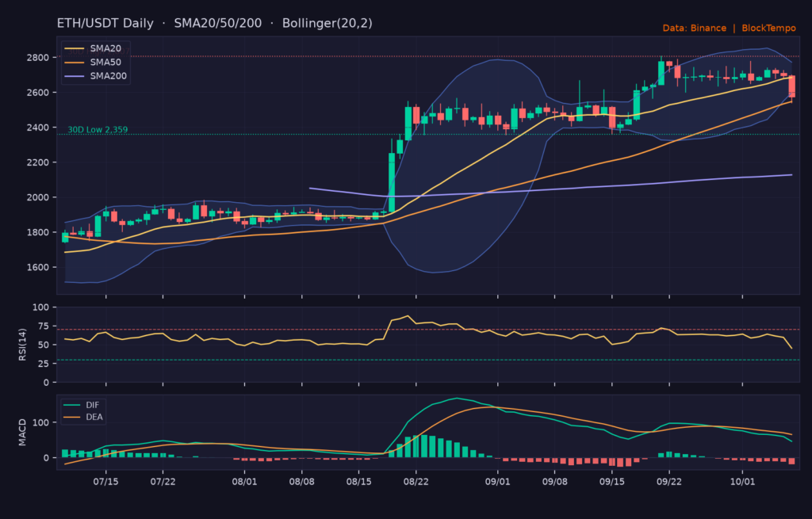Click the ETH/USDT Daily chart title
Image resolution: width=812 pixels, height=519 pixels.
[105, 23]
